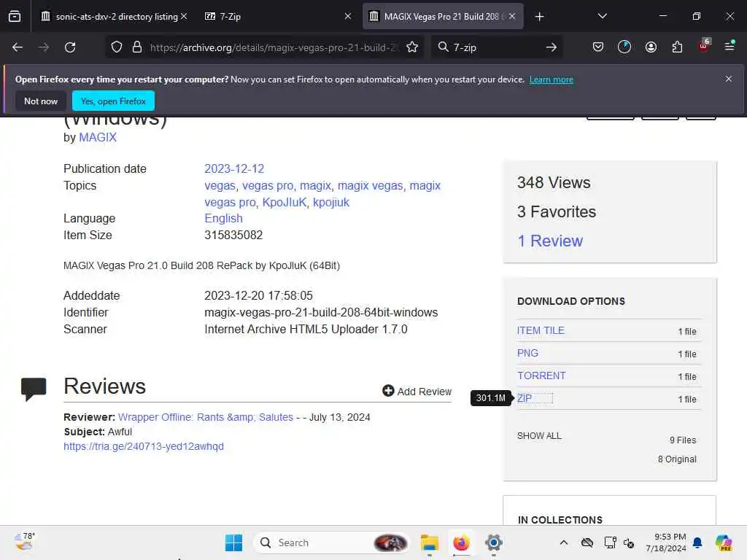Image resolution: width=747 pixels, height=560 pixels.
Task: Open the KpoJIuK topic link
Action: point(285,203)
